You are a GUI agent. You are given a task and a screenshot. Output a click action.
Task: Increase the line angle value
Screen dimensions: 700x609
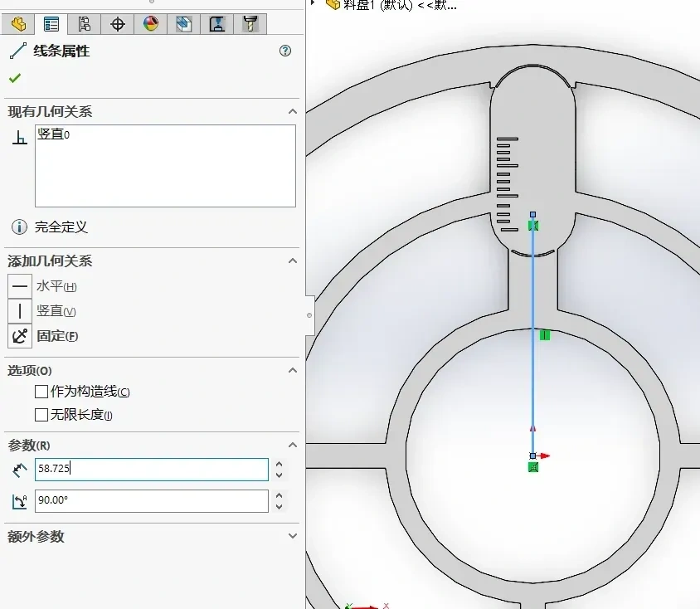coord(279,495)
